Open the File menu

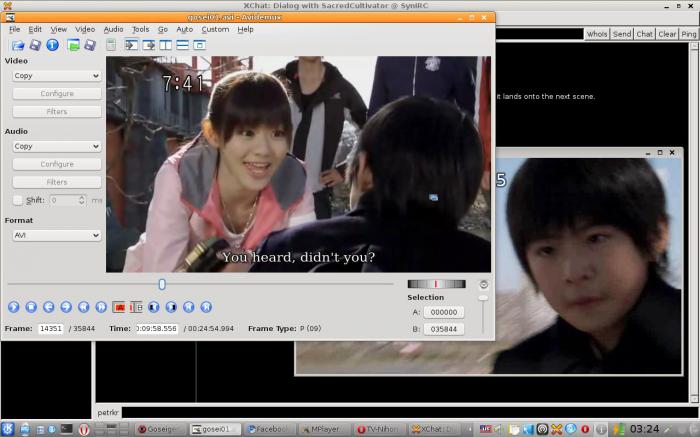point(15,29)
